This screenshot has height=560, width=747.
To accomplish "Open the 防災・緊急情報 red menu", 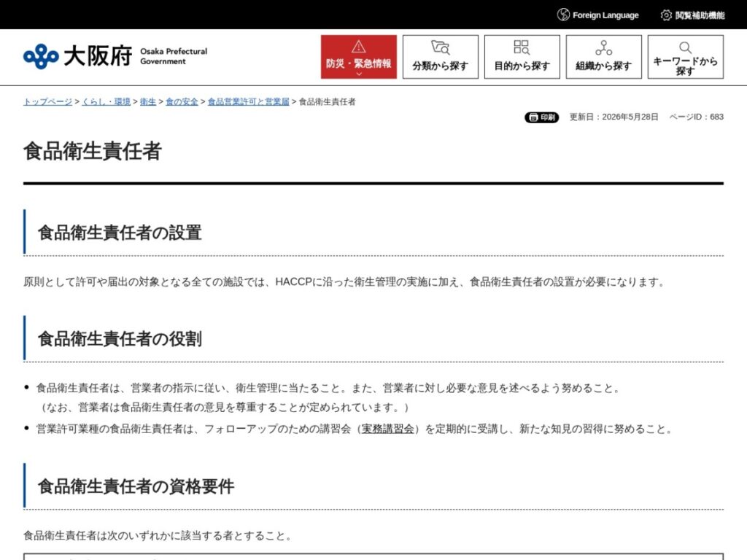I will [359, 57].
